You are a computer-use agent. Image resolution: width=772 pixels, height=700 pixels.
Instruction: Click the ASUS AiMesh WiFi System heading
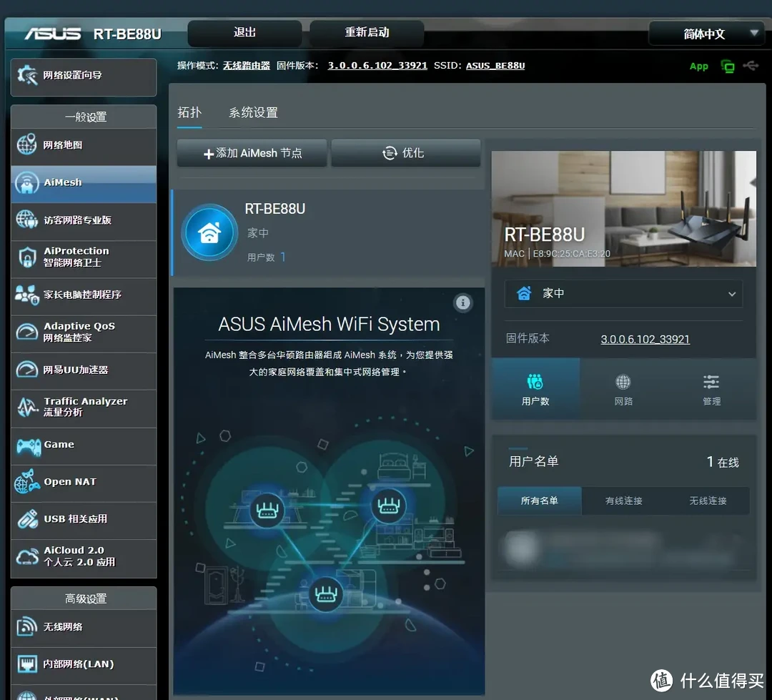(329, 325)
